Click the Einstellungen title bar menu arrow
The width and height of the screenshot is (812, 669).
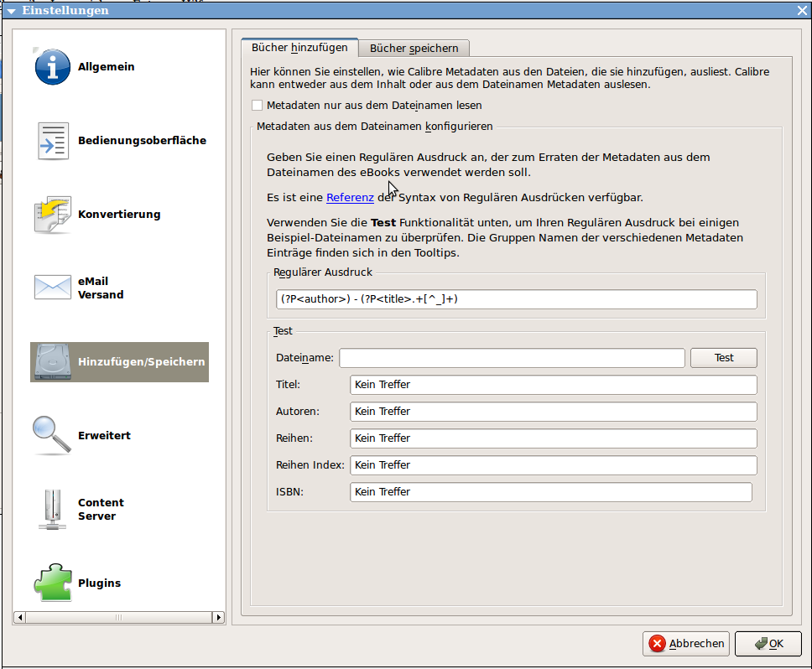[12, 11]
